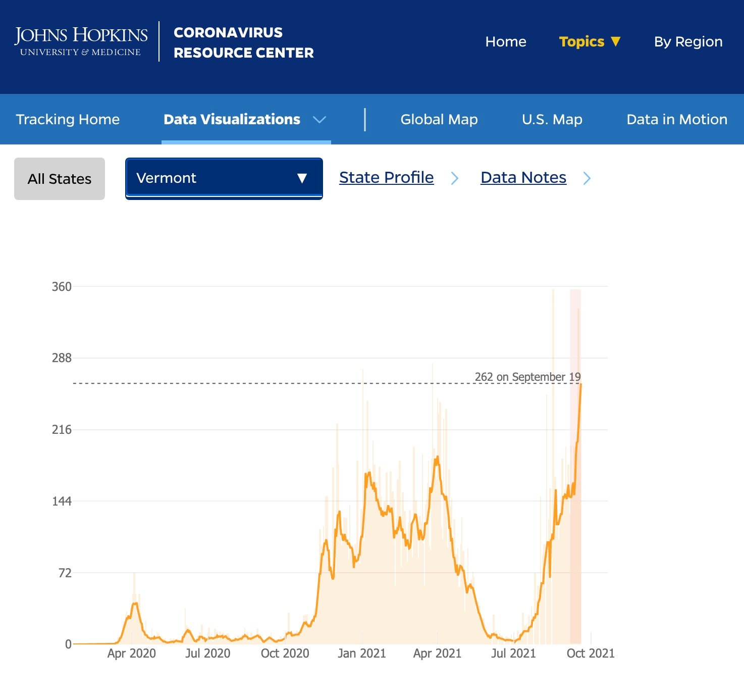Open the Data in Motion page

(x=676, y=120)
